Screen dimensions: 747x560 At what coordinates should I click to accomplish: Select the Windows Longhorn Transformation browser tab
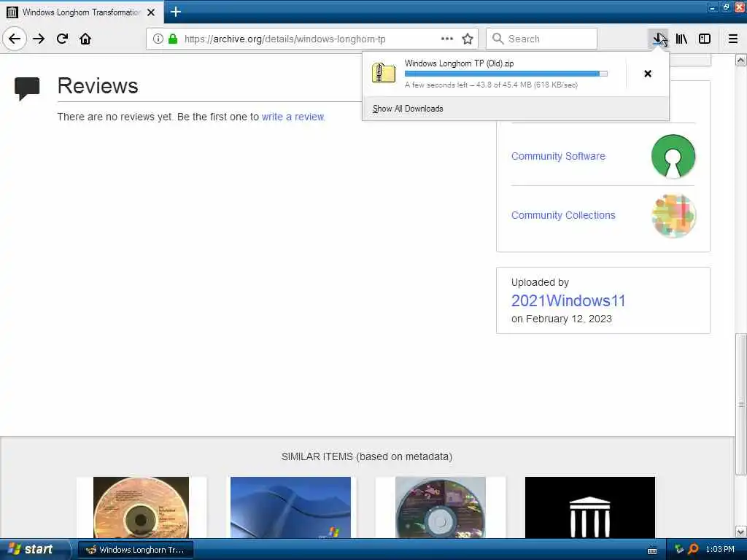[x=82, y=12]
